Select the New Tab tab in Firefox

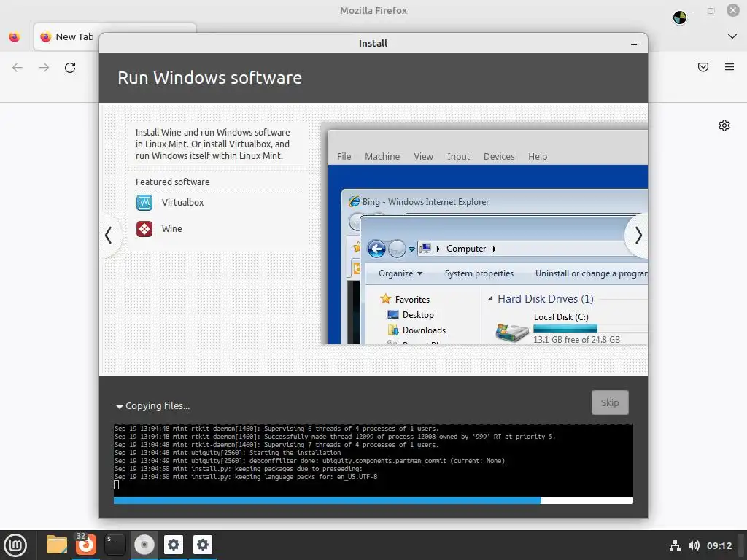(67, 36)
